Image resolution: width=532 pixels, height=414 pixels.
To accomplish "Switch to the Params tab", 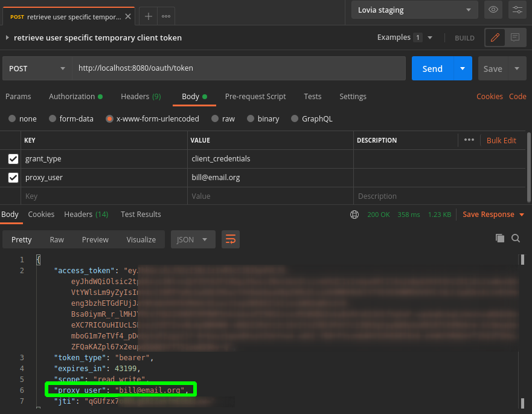I will click(x=18, y=97).
